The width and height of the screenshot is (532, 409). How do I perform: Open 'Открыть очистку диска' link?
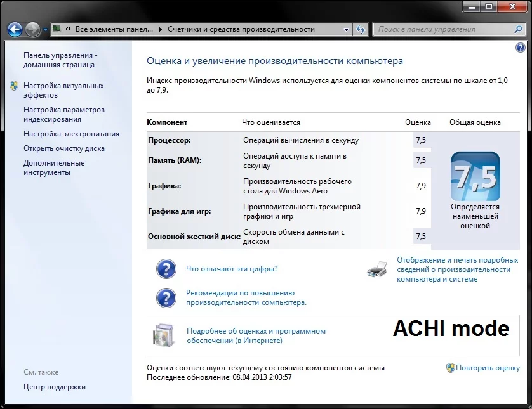[63, 148]
